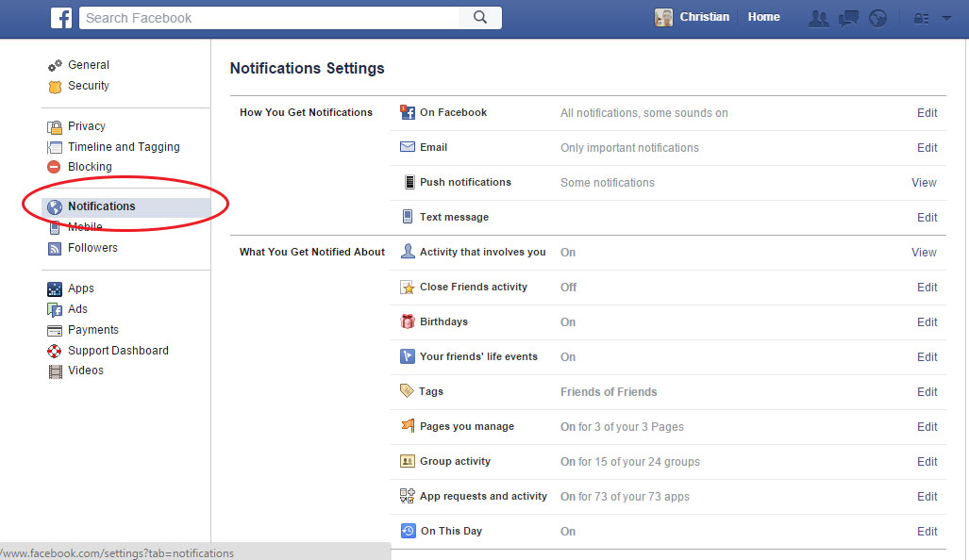Open Support Dashboard in sidebar
Image resolution: width=969 pixels, height=560 pixels.
pyautogui.click(x=118, y=350)
